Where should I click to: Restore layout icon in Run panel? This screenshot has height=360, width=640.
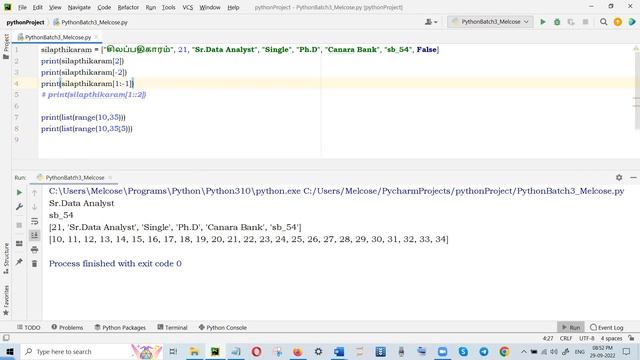pyautogui.click(x=19, y=243)
